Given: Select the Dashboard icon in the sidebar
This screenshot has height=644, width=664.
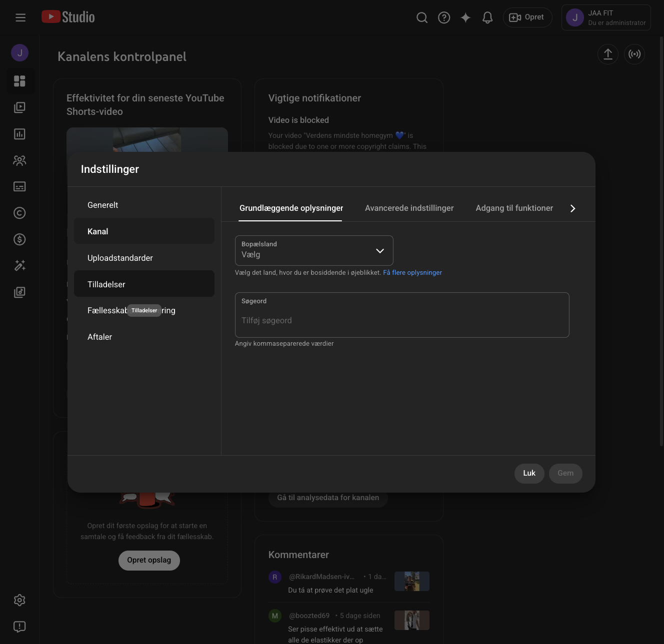Looking at the screenshot, I should tap(19, 81).
